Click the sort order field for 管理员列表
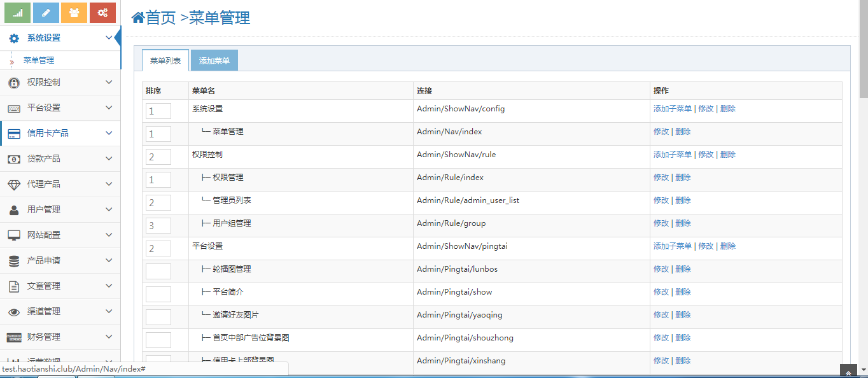The height and width of the screenshot is (378, 868). tap(158, 203)
